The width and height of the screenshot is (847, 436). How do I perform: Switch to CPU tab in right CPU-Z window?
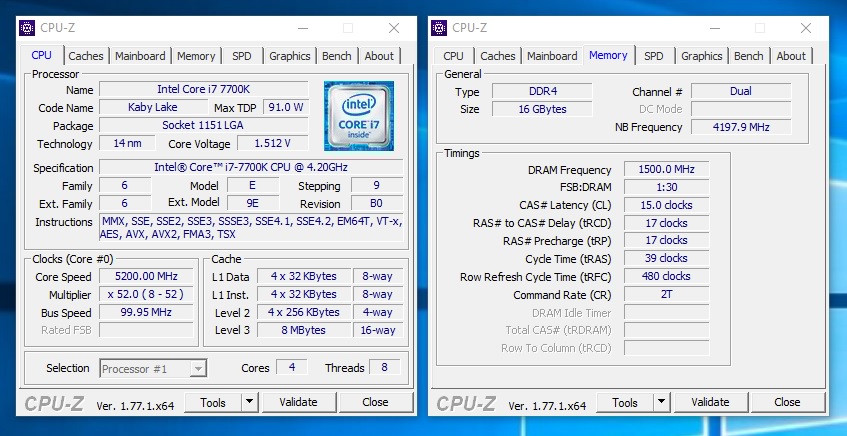pyautogui.click(x=453, y=56)
